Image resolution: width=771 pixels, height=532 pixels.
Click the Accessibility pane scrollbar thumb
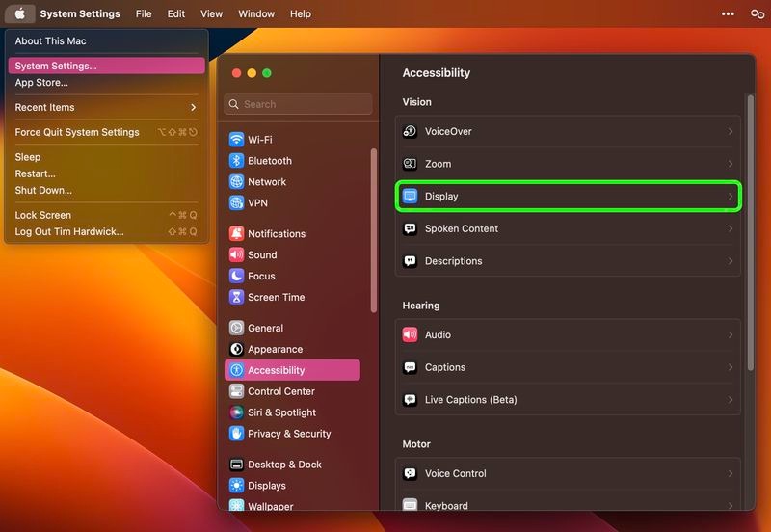pyautogui.click(x=751, y=232)
